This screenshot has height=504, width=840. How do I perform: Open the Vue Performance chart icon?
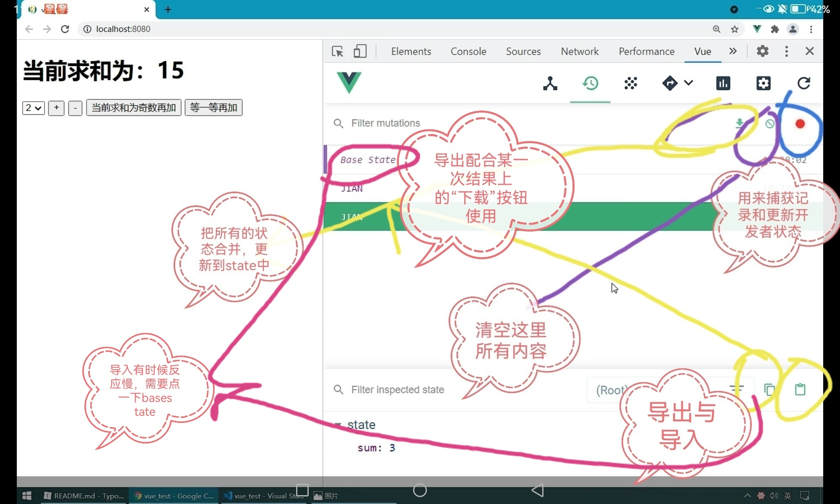click(x=723, y=83)
